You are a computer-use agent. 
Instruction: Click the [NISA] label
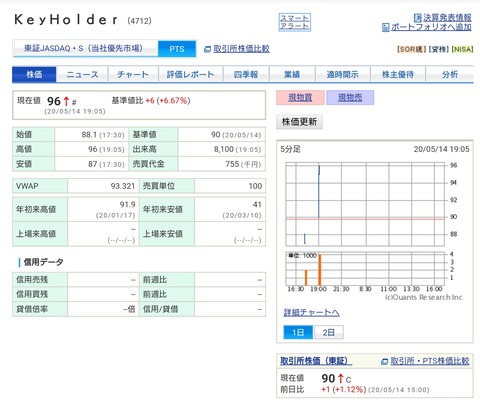coord(462,49)
